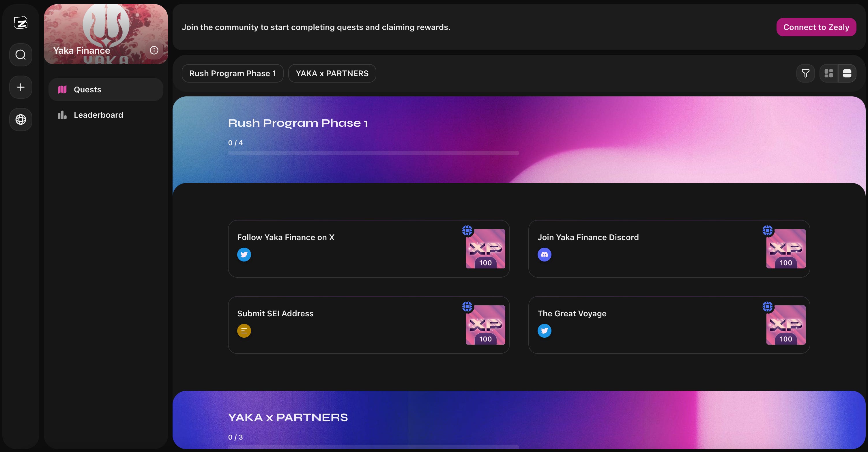The image size is (868, 452).
Task: Click the Yaka Finance community name
Action: coord(82,50)
